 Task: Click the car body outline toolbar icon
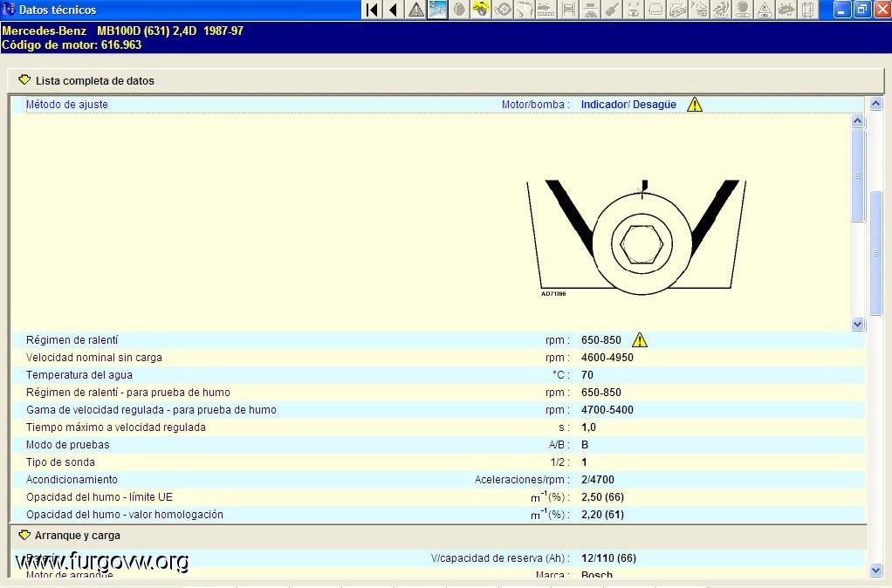655,10
